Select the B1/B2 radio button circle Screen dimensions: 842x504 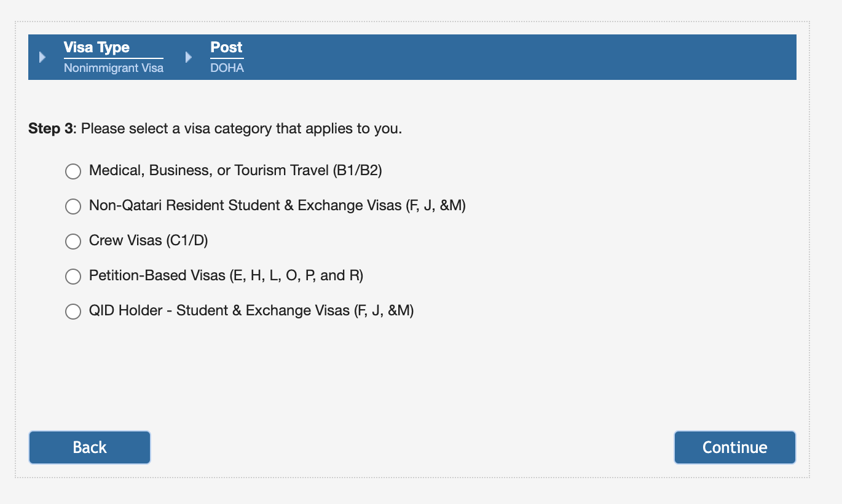click(x=73, y=171)
